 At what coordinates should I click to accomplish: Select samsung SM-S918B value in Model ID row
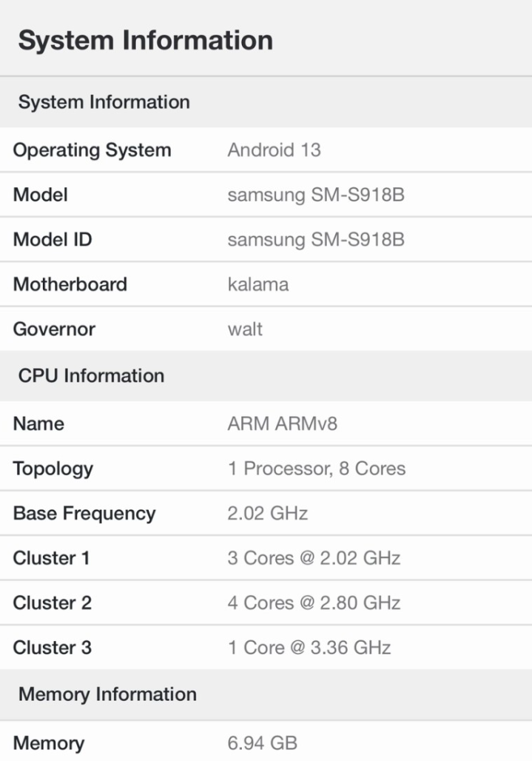pyautogui.click(x=316, y=240)
